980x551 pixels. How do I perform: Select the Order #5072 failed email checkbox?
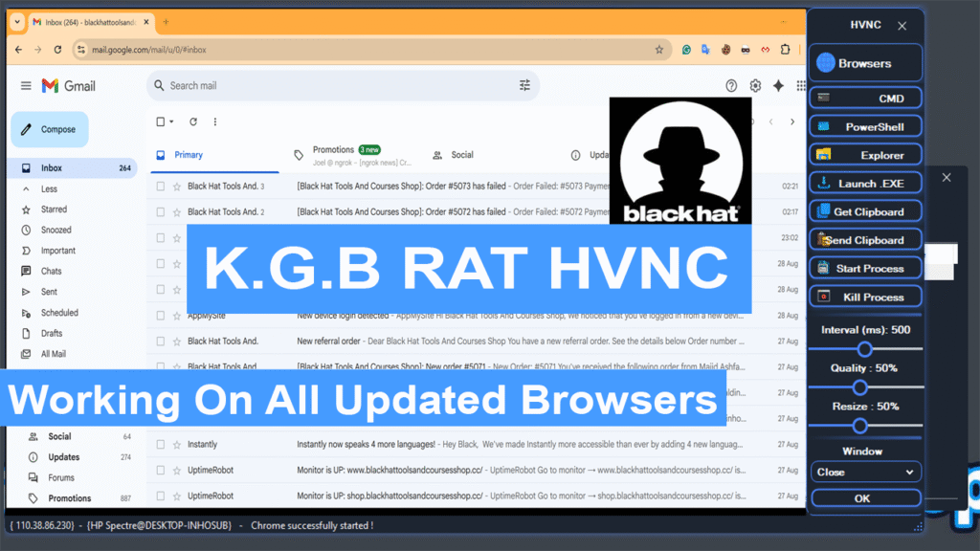pyautogui.click(x=161, y=211)
